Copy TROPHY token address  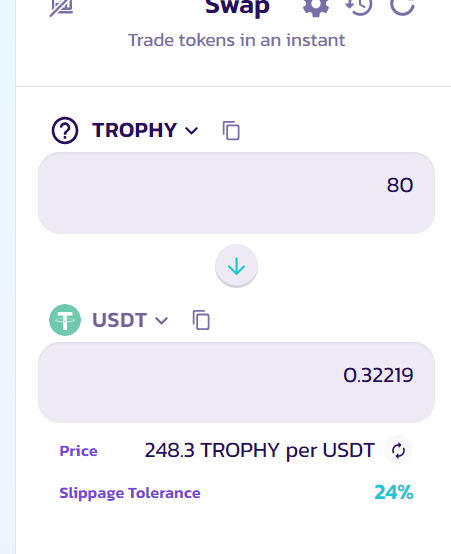[x=231, y=131]
